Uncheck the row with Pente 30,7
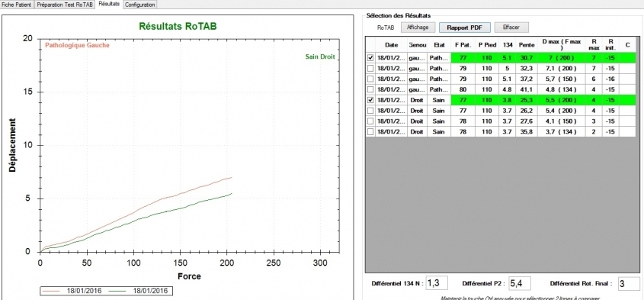 [x=370, y=58]
